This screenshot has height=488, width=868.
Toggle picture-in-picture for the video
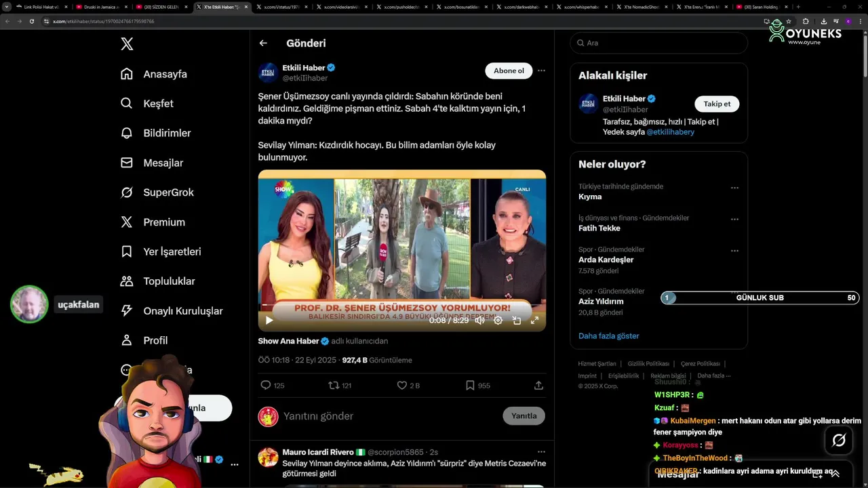point(516,321)
